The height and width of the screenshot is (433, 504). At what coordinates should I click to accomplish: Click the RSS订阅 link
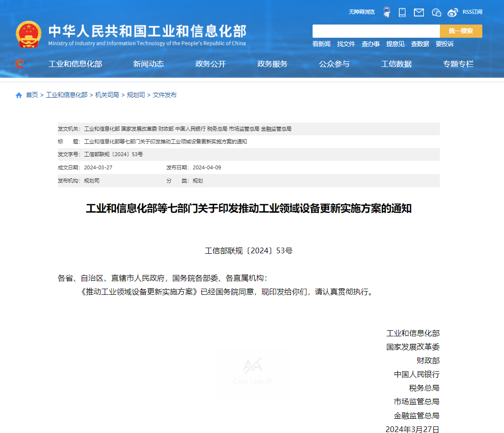[472, 12]
